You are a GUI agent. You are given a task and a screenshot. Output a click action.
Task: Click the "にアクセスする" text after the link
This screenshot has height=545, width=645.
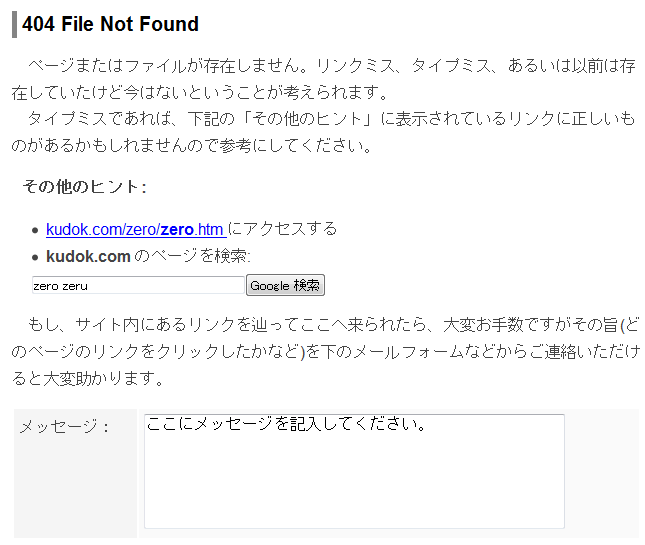pyautogui.click(x=283, y=229)
